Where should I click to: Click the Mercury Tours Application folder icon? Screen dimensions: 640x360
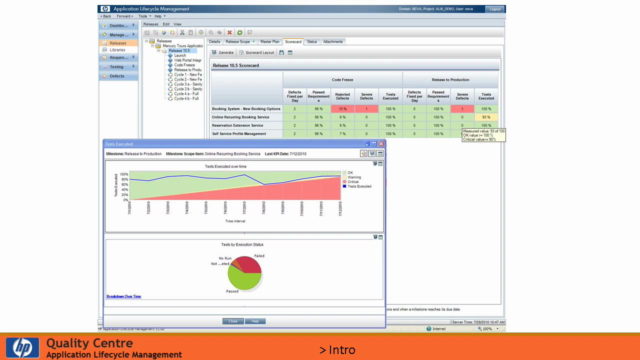158,46
